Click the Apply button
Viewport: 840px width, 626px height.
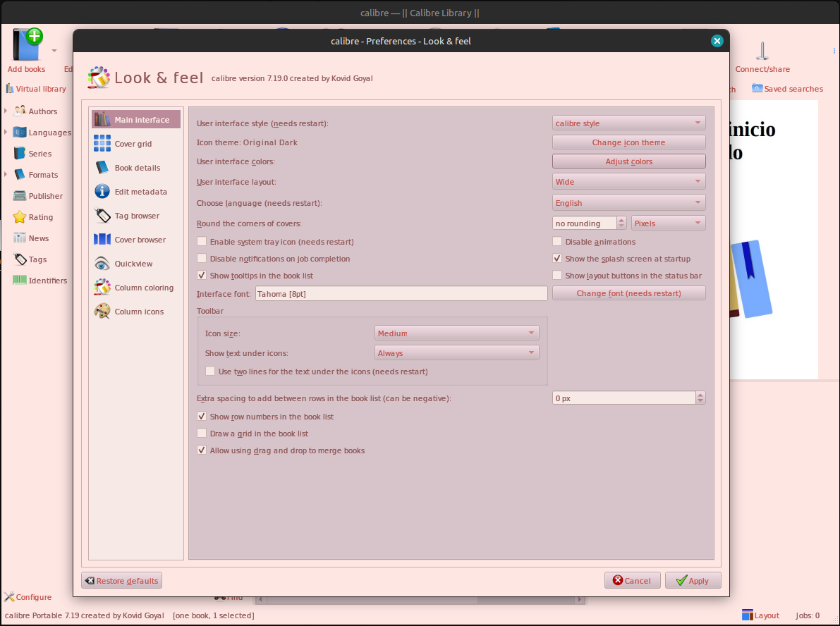coord(693,580)
